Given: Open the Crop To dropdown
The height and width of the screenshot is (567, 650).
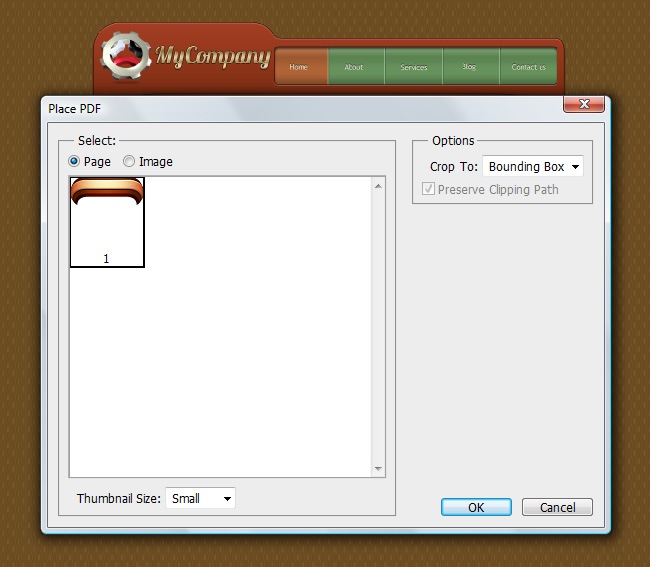Looking at the screenshot, I should click(533, 166).
